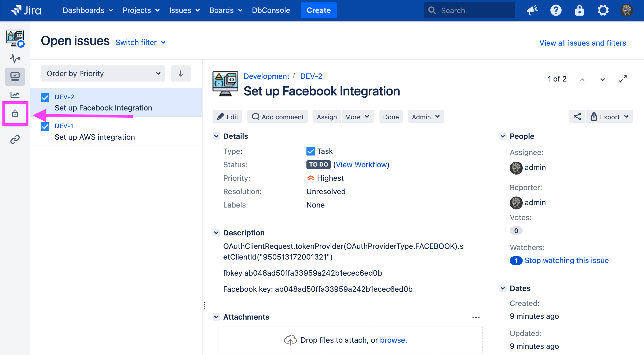This screenshot has width=644, height=355.
Task: Open the Order by Priority dropdown
Action: 103,73
